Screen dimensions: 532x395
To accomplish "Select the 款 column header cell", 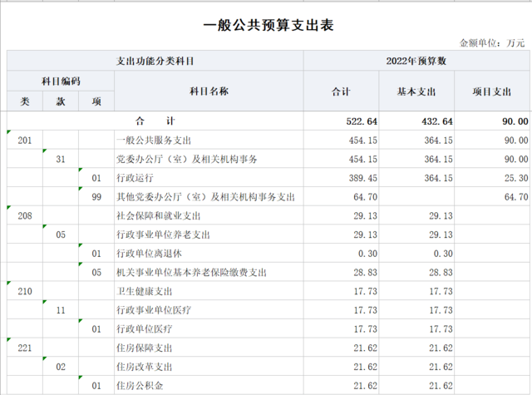I will click(x=61, y=101).
